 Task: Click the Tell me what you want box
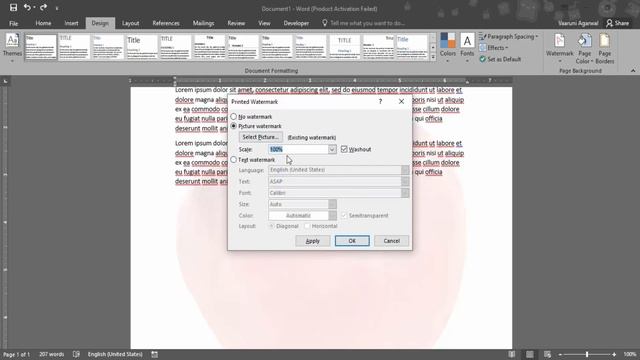367,23
